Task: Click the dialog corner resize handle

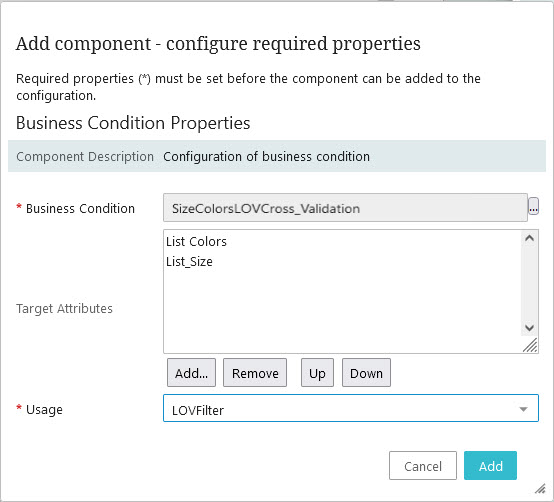Action: 540,488
